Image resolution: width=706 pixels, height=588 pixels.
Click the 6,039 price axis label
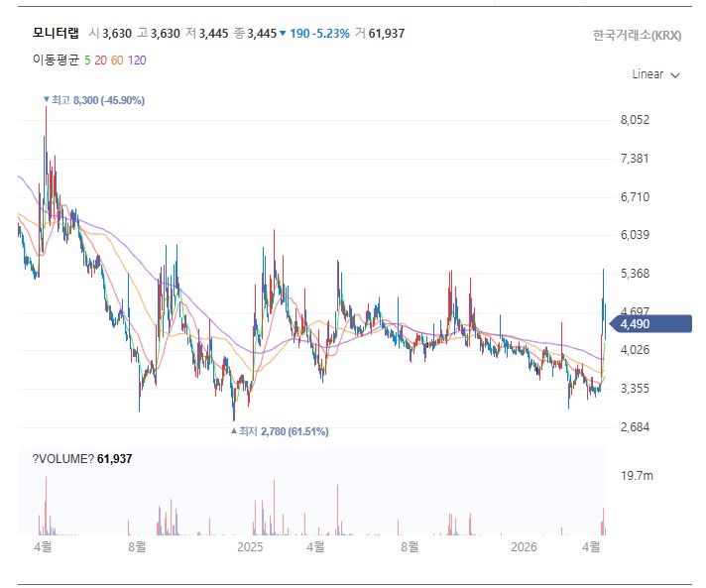point(635,235)
